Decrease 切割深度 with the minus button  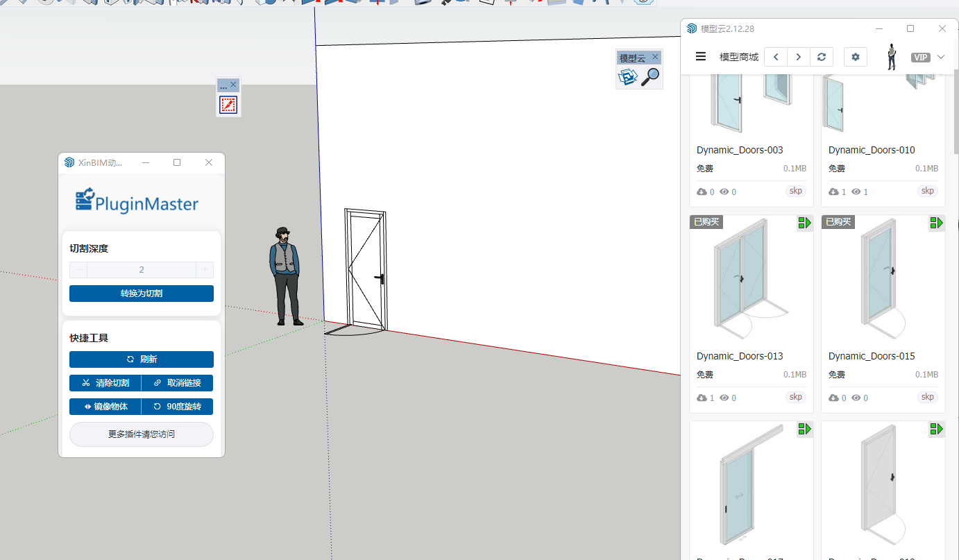(x=78, y=270)
